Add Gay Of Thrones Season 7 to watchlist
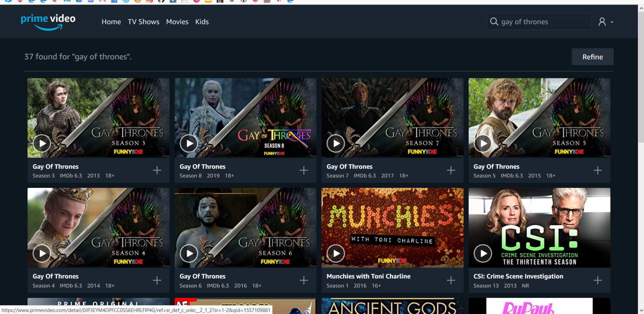 pyautogui.click(x=451, y=170)
